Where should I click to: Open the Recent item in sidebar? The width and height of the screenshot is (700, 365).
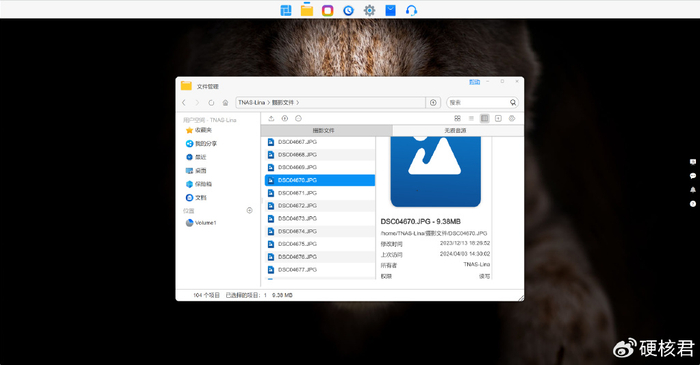click(x=196, y=157)
